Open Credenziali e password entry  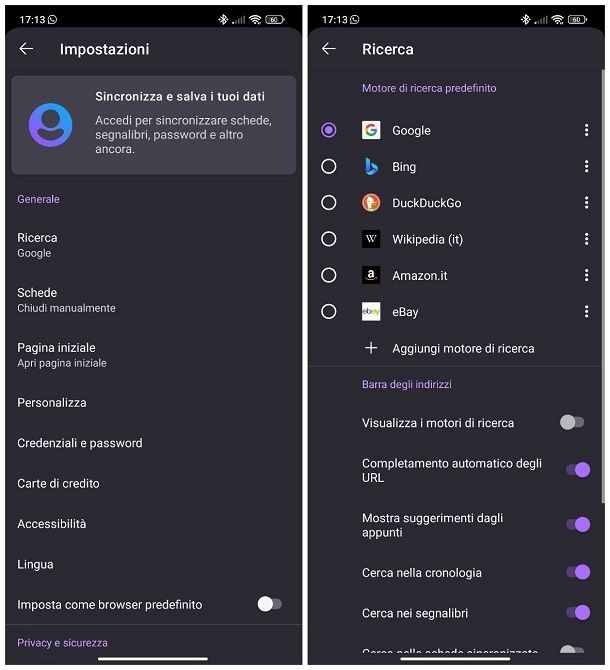click(80, 443)
